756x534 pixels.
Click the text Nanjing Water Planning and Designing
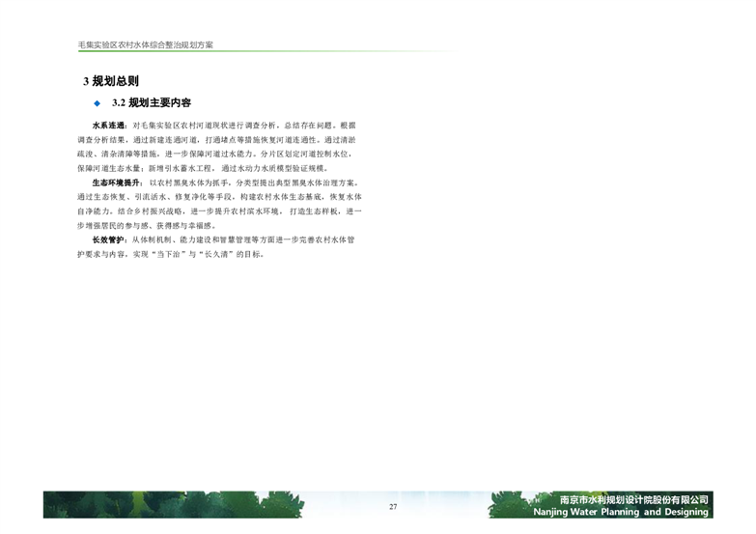[634, 513]
